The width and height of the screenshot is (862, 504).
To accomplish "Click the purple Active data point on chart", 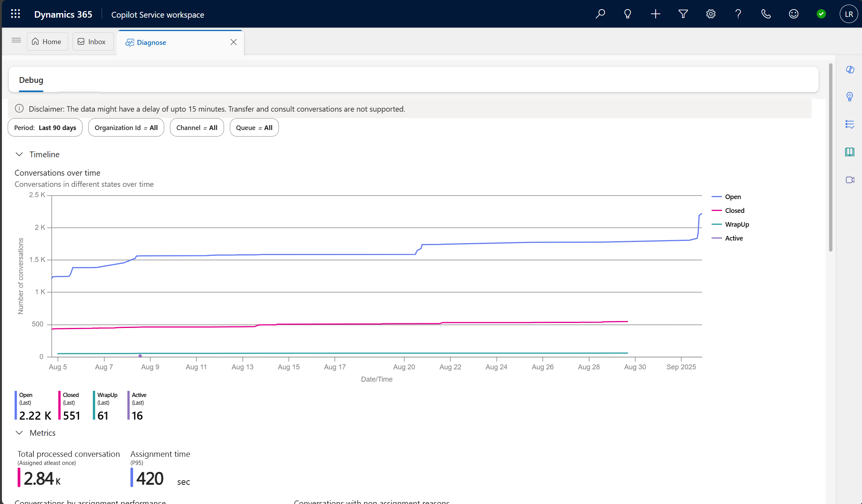I will 140,356.
